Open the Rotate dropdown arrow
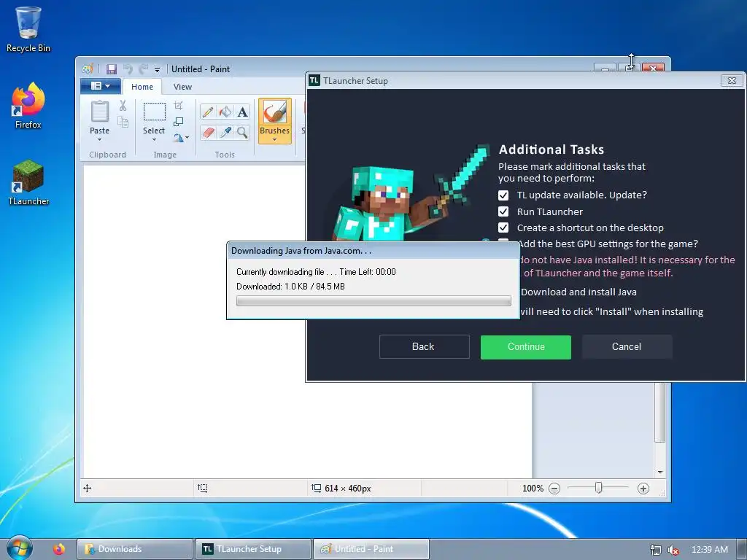The width and height of the screenshot is (747, 560). point(187,138)
